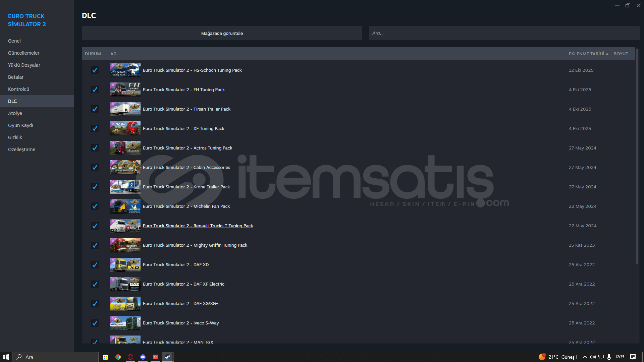Viewport: 644px width, 362px height.
Task: Open the HS-Schoch Tuning Pack thumbnail
Action: [x=125, y=70]
